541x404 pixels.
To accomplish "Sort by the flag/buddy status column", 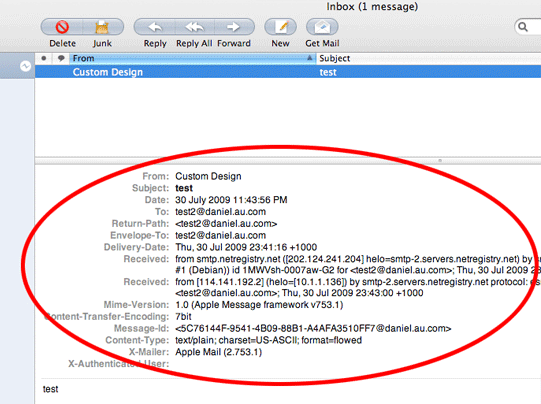I will [x=61, y=58].
